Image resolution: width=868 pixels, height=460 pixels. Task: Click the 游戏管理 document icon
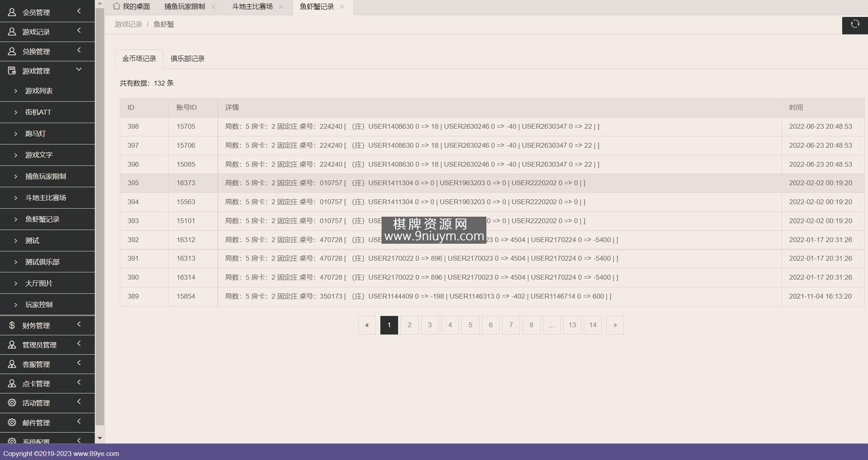point(12,71)
